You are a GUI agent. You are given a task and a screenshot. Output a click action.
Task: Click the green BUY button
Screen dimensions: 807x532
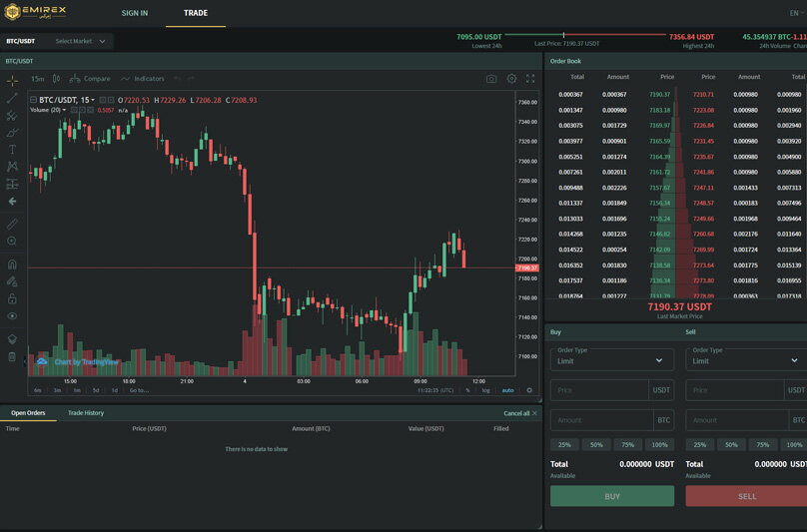(612, 496)
